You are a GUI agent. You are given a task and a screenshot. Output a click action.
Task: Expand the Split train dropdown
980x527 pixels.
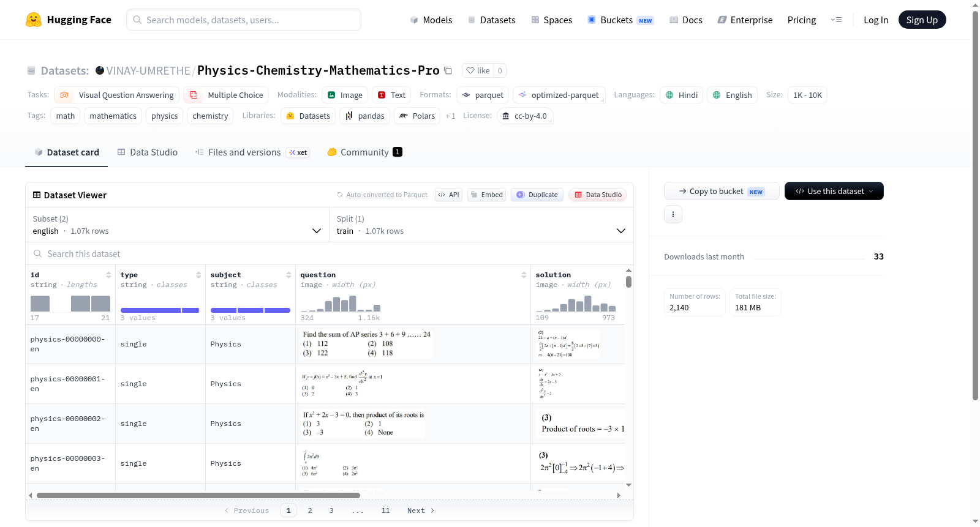pyautogui.click(x=481, y=225)
